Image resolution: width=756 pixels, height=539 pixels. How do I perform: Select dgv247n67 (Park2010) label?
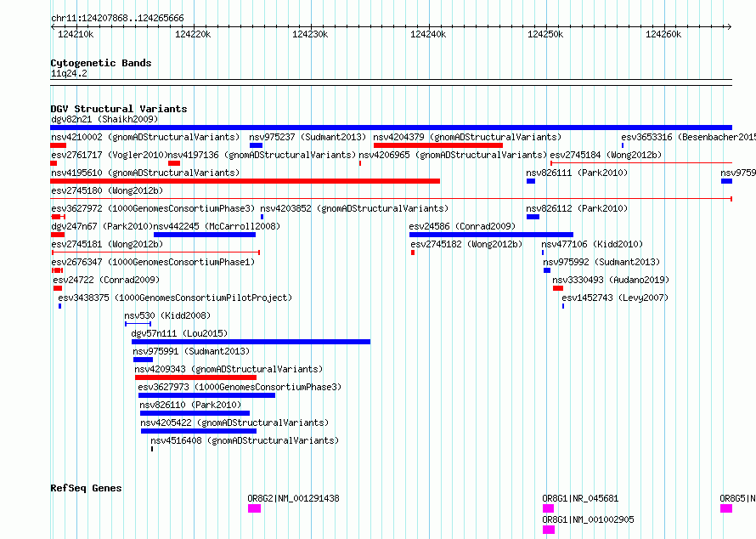[x=101, y=226]
